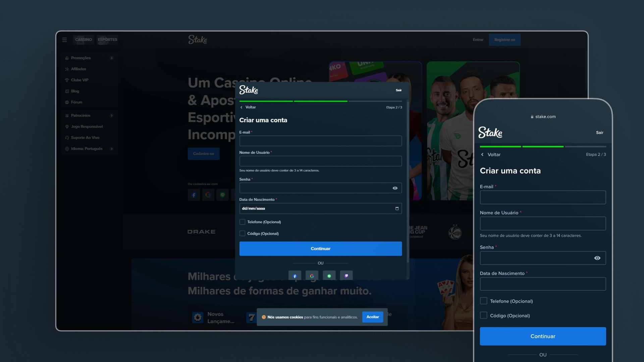Click the Data de Nascimento input field
This screenshot has height=362, width=644.
pyautogui.click(x=320, y=208)
